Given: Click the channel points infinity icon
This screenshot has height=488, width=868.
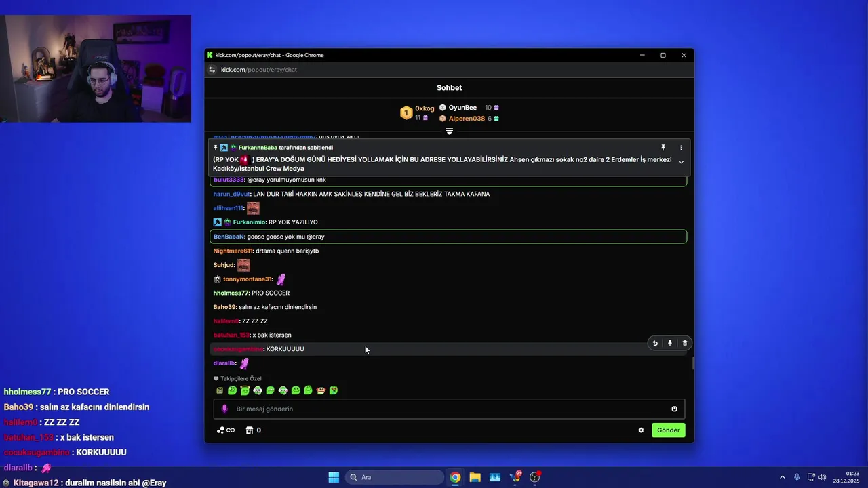Looking at the screenshot, I should (225, 430).
